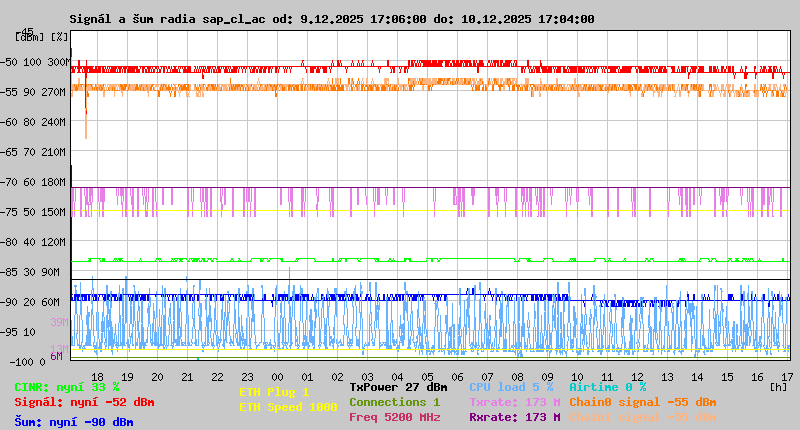800x430 pixels.
Task: Click the 'Txrate: 173 M' legend label
Action: click(515, 402)
